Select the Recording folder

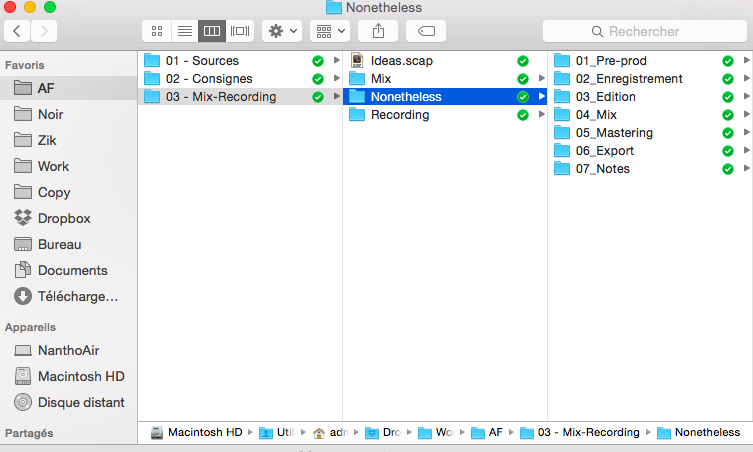[x=445, y=115]
